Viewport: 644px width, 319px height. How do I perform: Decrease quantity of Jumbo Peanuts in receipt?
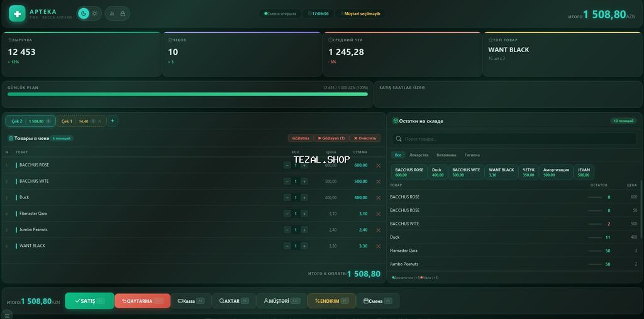click(287, 230)
